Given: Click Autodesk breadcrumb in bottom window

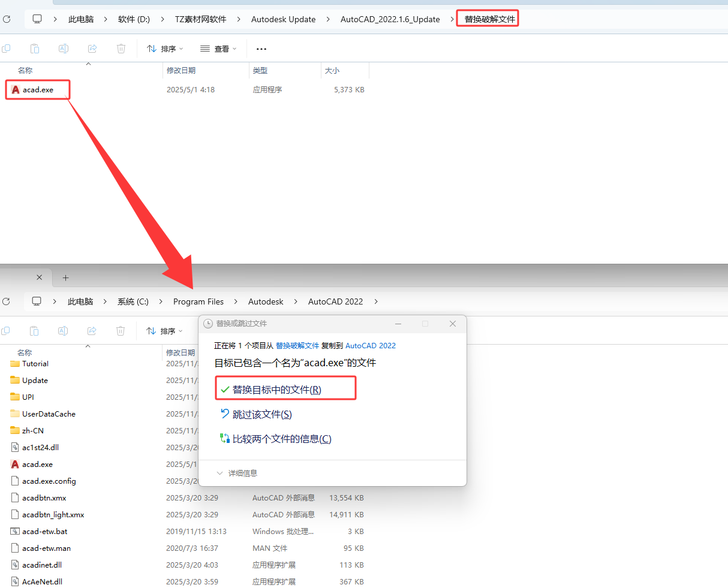Looking at the screenshot, I should coord(266,301).
